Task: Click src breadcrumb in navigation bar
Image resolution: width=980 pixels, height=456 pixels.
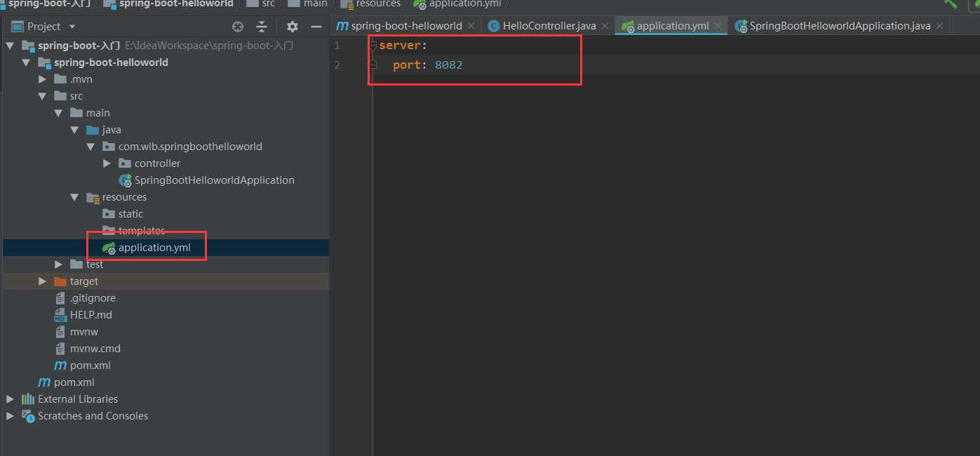Action: 269,4
